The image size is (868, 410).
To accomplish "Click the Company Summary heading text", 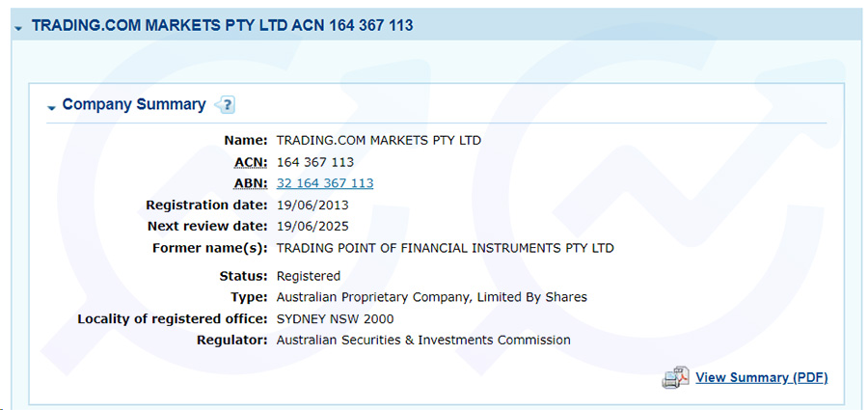I will coord(133,104).
